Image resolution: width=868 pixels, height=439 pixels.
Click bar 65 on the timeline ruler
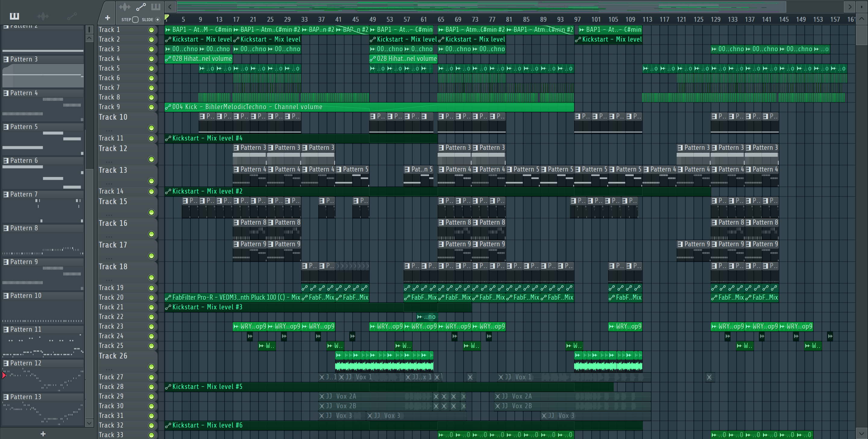click(441, 20)
